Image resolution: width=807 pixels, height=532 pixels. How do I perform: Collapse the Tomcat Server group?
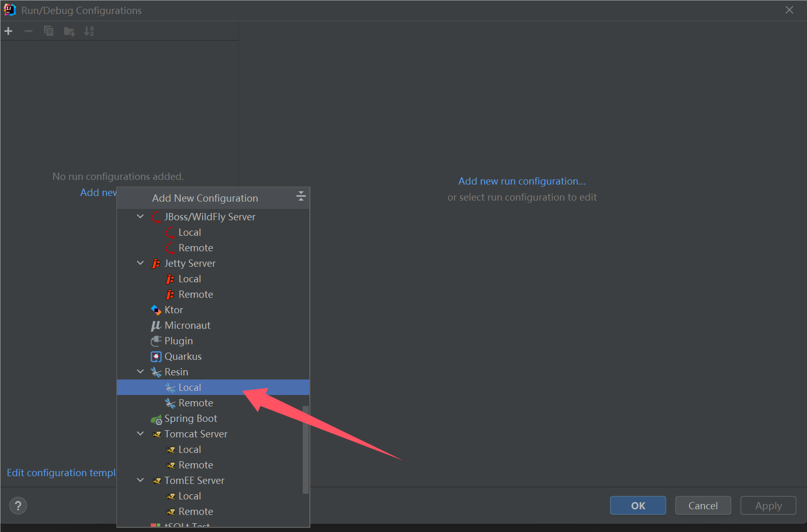click(x=140, y=434)
